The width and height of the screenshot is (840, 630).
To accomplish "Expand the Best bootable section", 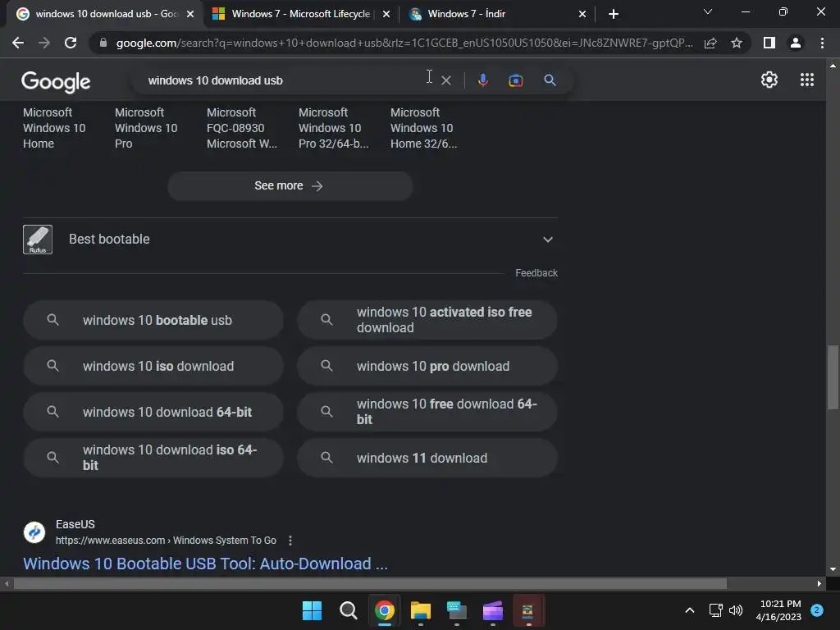I will click(547, 240).
